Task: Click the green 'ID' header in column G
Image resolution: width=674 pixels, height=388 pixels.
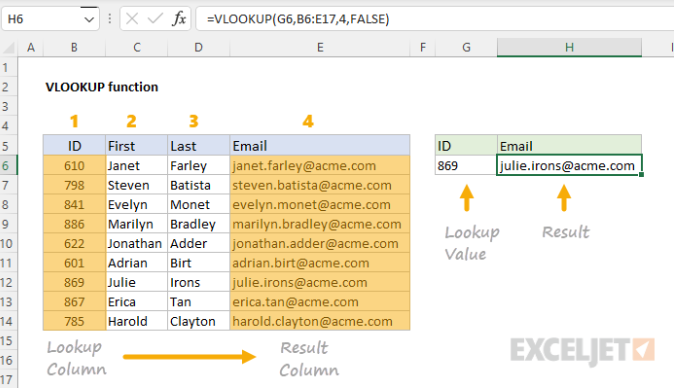Action: pyautogui.click(x=466, y=146)
